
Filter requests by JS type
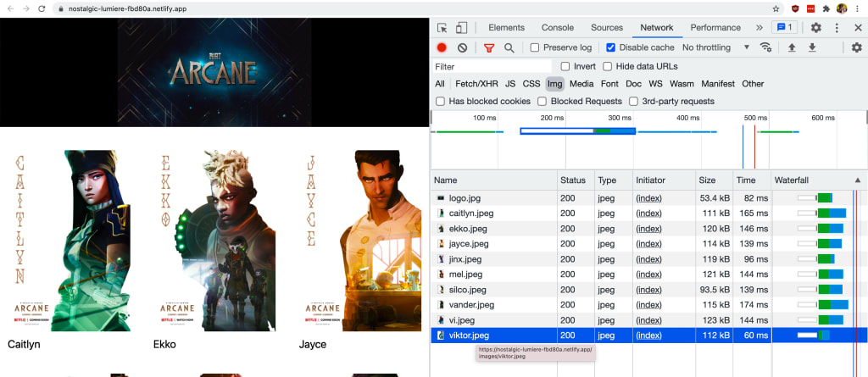pos(510,84)
